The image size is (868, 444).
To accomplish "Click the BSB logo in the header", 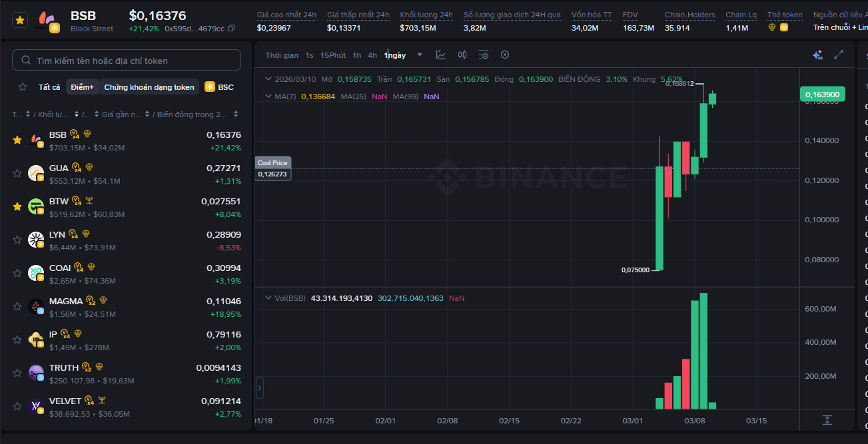I will tap(48, 21).
